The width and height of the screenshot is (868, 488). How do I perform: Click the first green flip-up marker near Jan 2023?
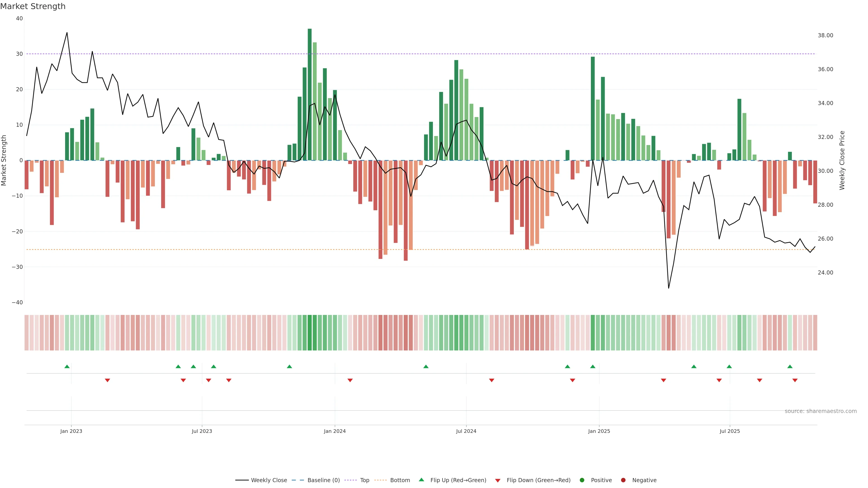coord(67,366)
